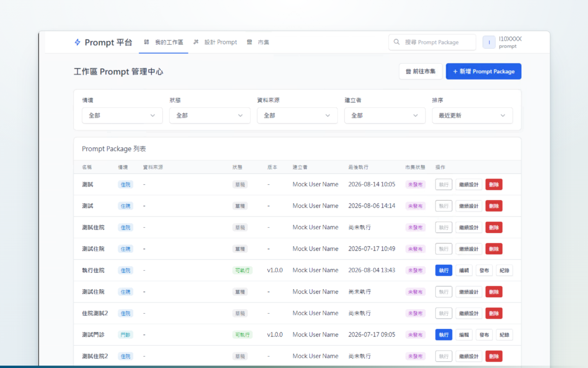Click 繼續設計 in row dated 2026-08-06 14:14

pyautogui.click(x=469, y=206)
